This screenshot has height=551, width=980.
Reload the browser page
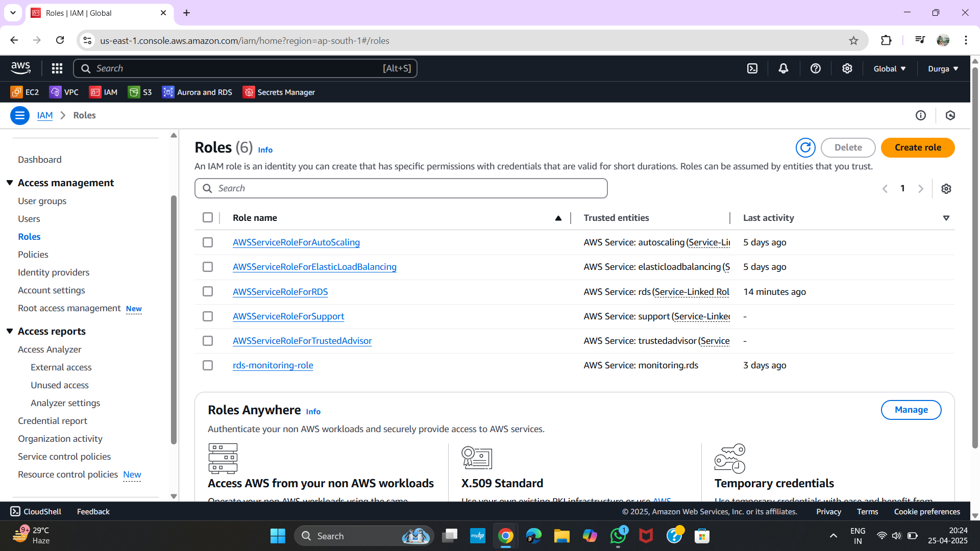pos(60,40)
